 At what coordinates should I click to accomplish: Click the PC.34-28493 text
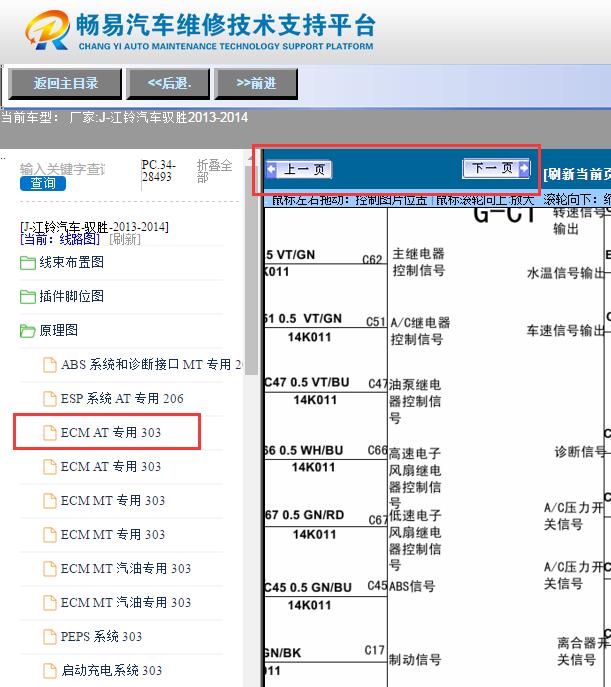pyautogui.click(x=159, y=171)
